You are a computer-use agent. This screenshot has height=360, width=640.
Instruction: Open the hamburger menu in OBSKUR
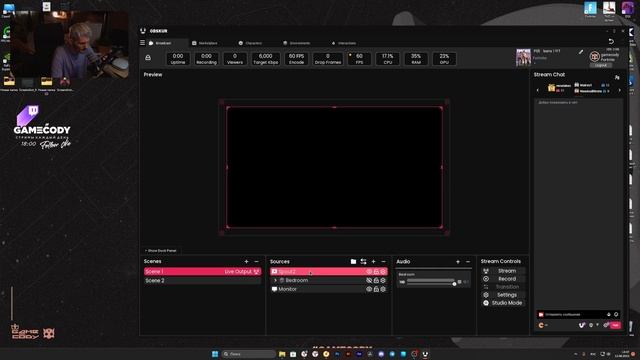click(142, 43)
